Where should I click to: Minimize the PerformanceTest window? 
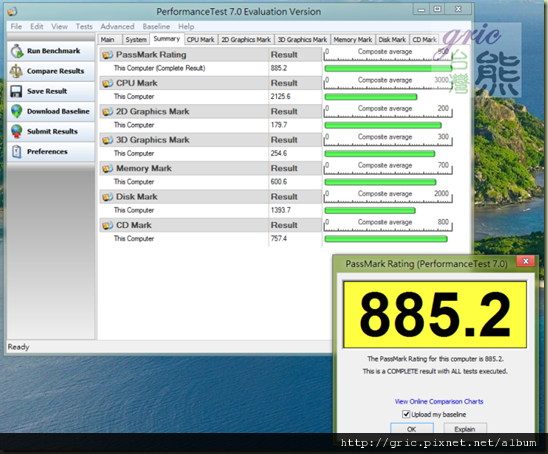(421, 9)
